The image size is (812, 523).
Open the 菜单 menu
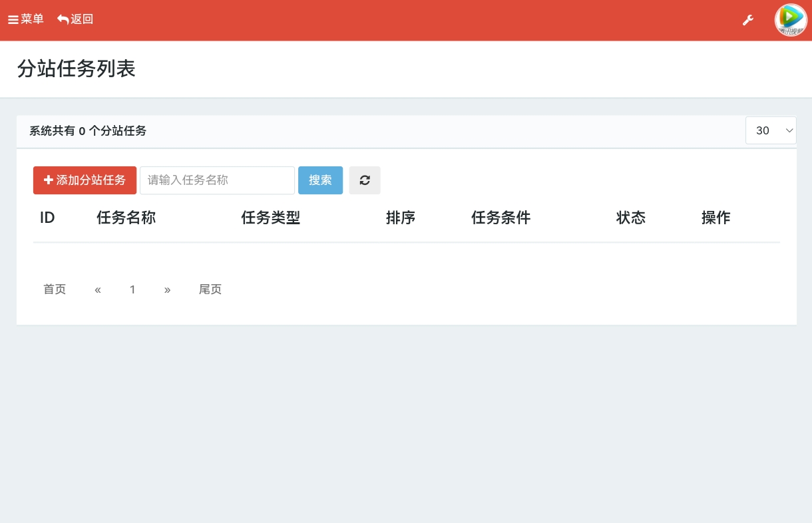(x=25, y=19)
